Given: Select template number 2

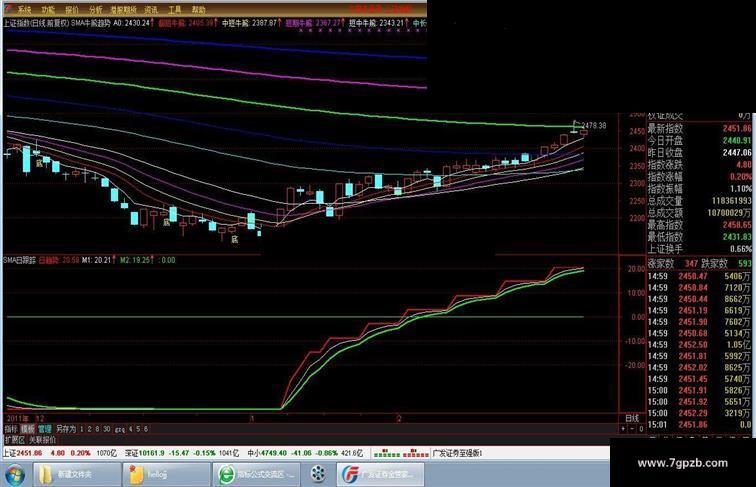Looking at the screenshot, I should 89,428.
